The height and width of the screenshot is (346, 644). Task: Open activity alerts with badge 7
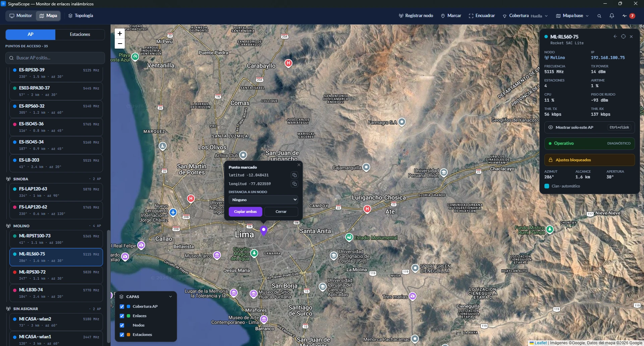pyautogui.click(x=628, y=16)
